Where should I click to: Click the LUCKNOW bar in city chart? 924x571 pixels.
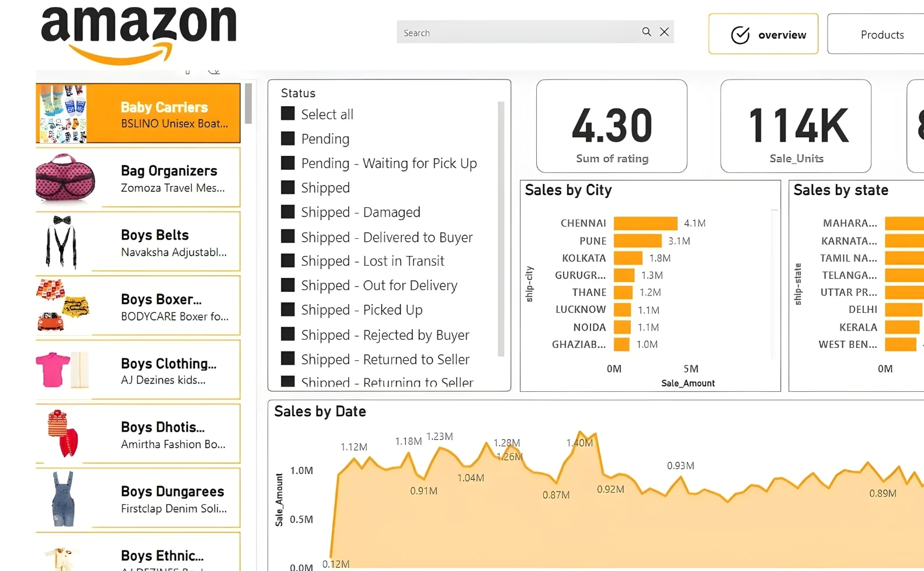[x=623, y=310]
